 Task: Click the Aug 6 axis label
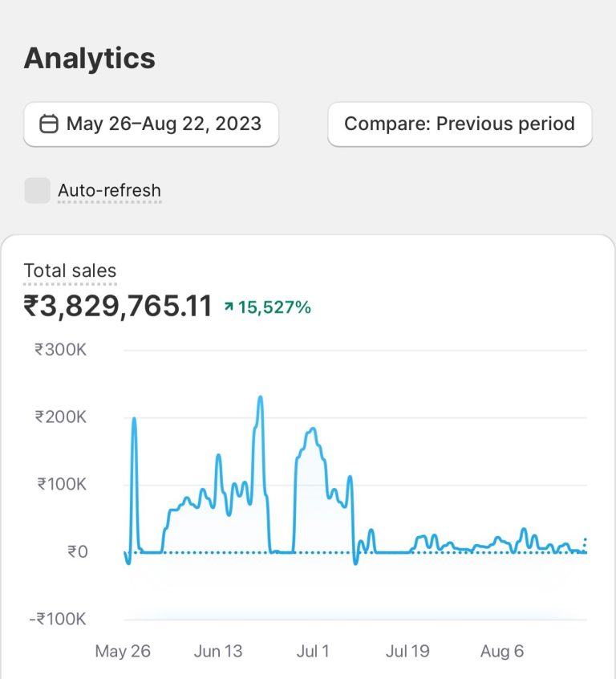pos(502,651)
